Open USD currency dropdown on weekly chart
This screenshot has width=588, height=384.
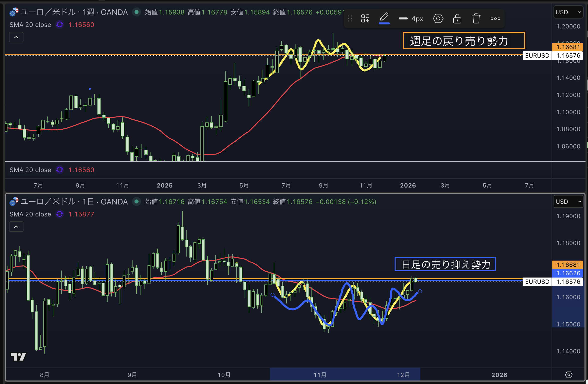pyautogui.click(x=568, y=12)
